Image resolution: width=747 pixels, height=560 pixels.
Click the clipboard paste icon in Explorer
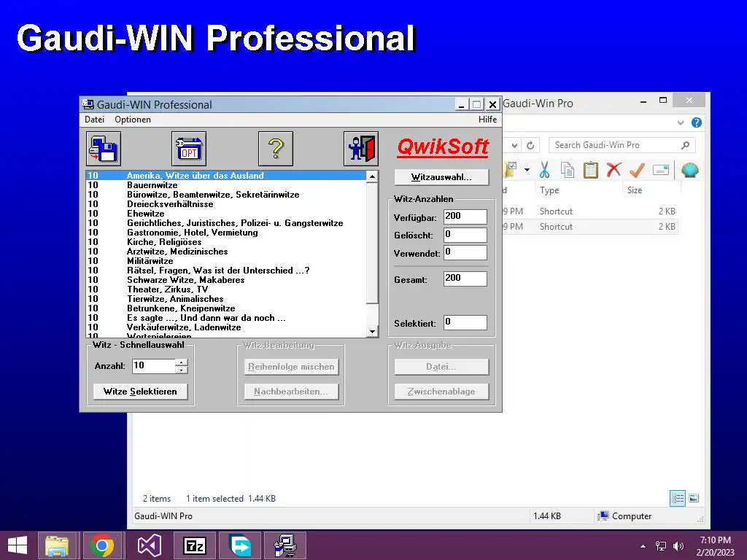pyautogui.click(x=590, y=169)
